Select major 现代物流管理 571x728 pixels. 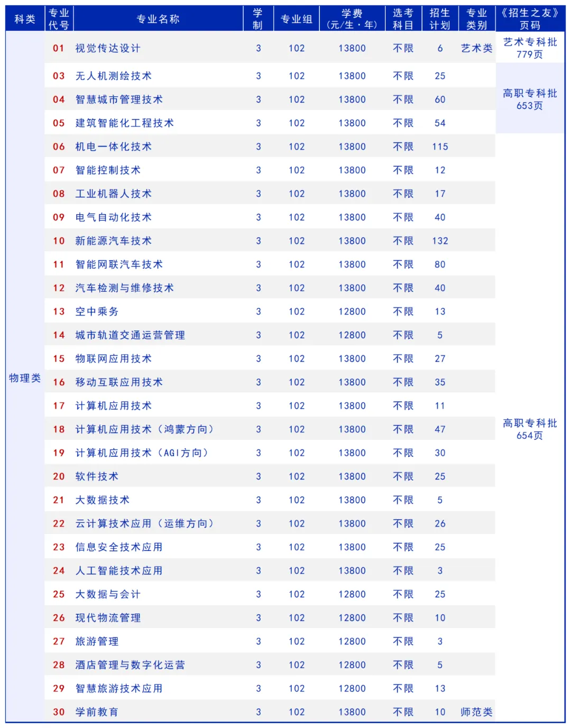(x=108, y=618)
